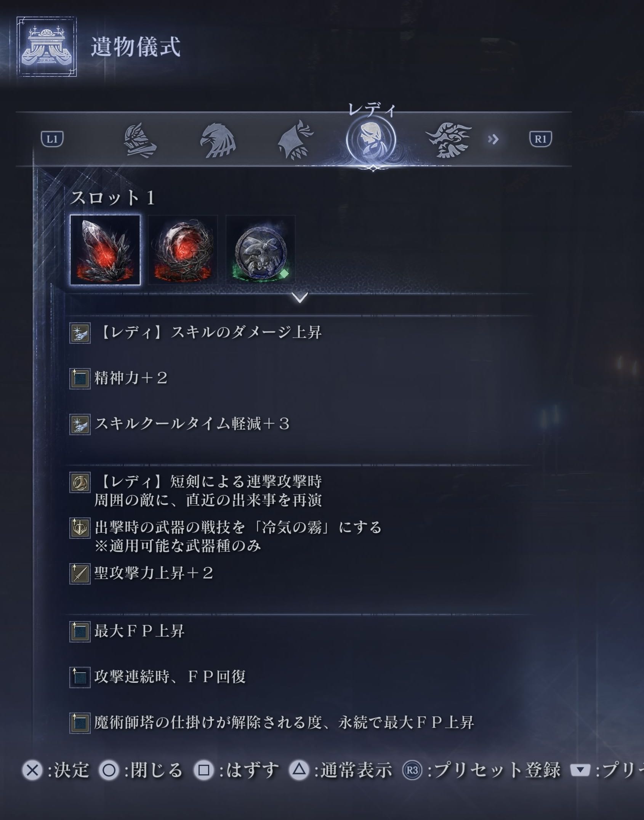Click the circle 閉じる button prompt

[109, 770]
